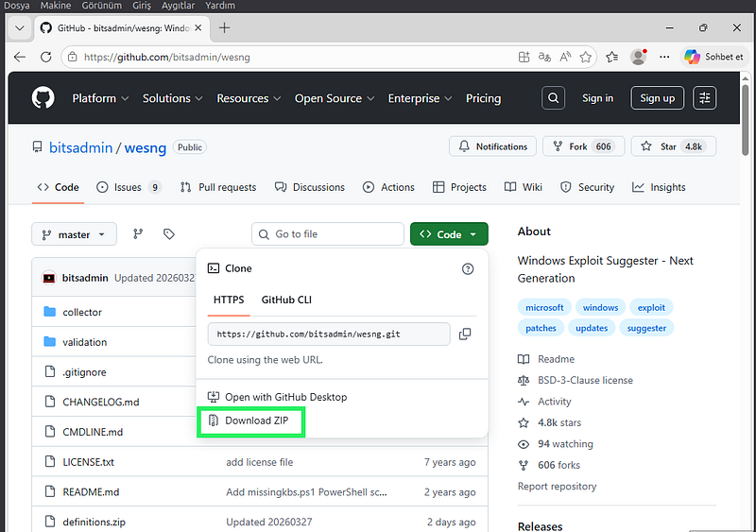Screen dimensions: 756x532
Task: Open the Aygıtlar menu in VM menu bar
Action: point(178,6)
